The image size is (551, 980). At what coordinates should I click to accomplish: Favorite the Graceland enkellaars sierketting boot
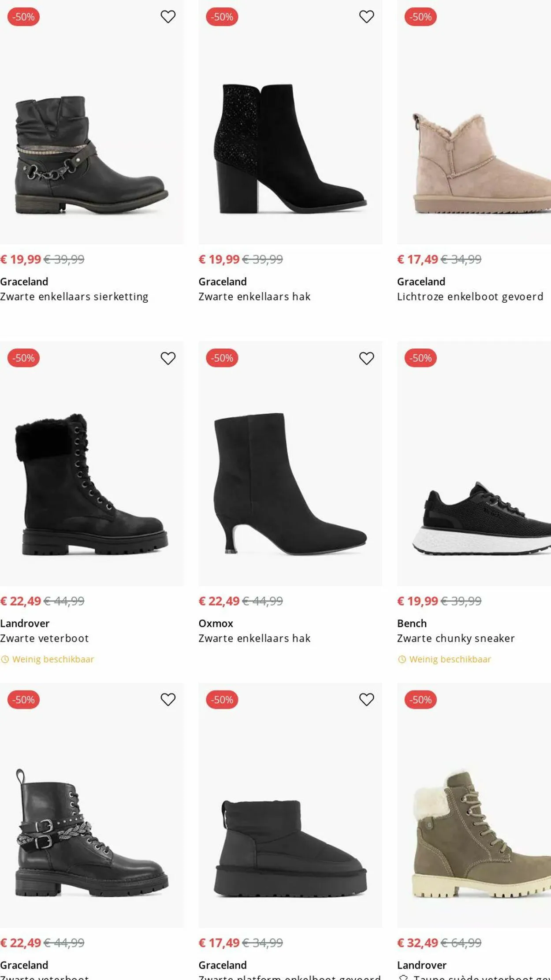coord(168,17)
